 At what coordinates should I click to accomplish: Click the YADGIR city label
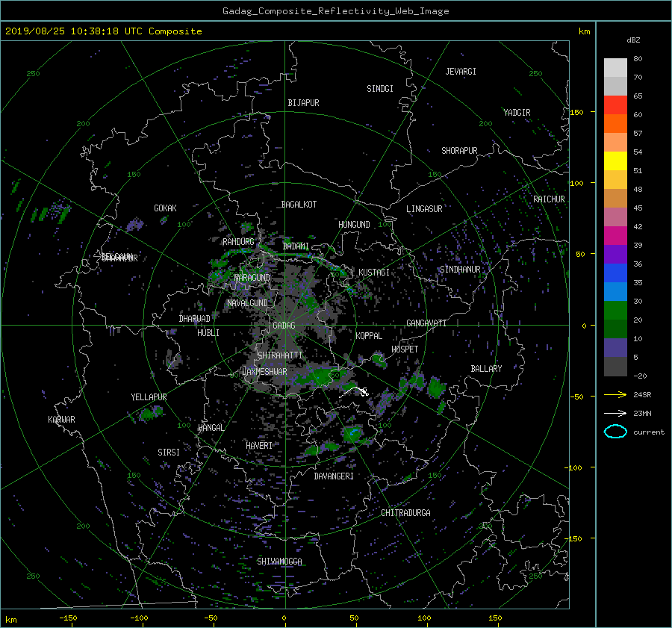tap(517, 113)
